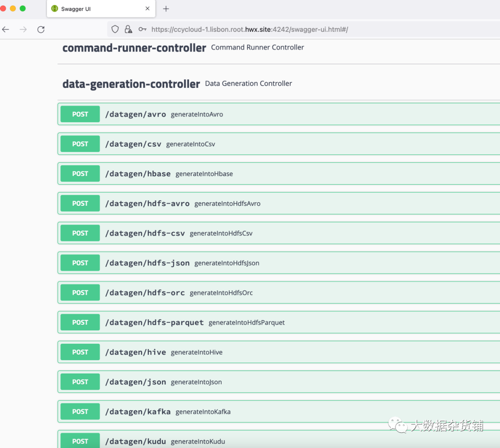Click the generateIntoKudu summary text
This screenshot has width=500, height=448.
tap(198, 442)
